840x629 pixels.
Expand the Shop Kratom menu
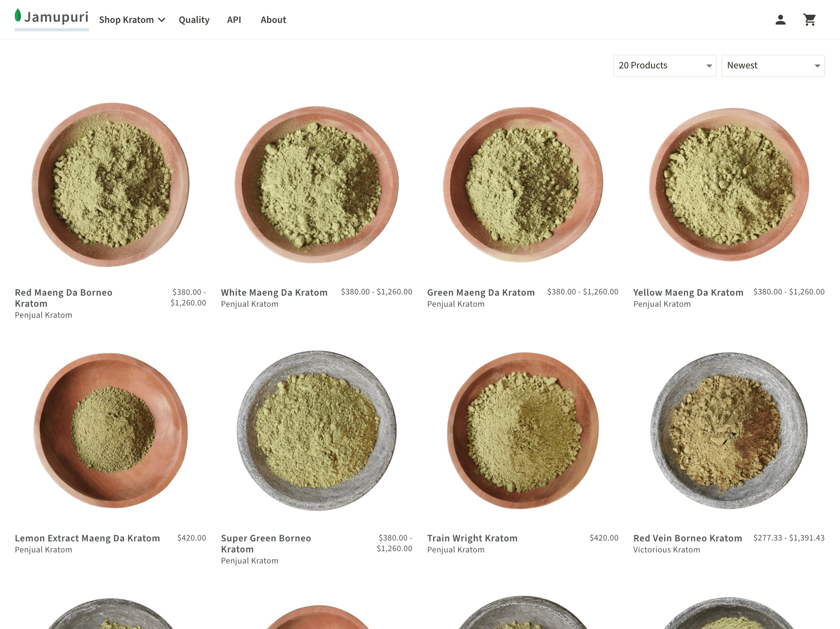[132, 20]
